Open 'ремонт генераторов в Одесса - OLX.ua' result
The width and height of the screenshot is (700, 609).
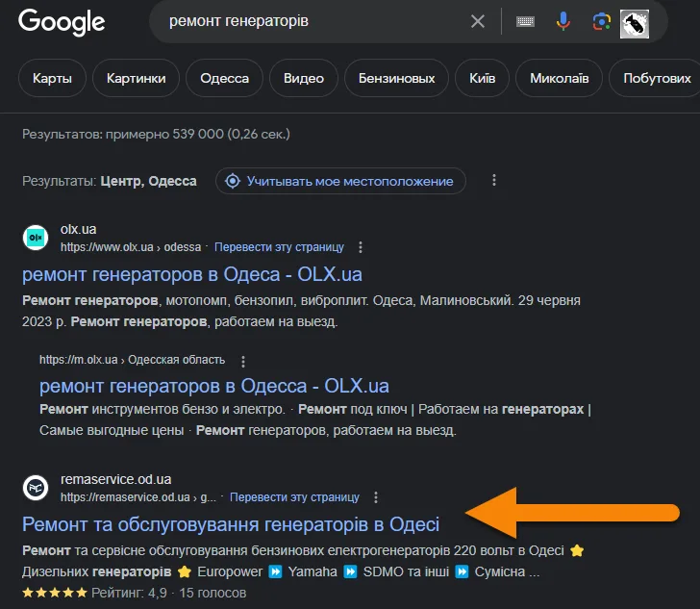[x=214, y=386]
